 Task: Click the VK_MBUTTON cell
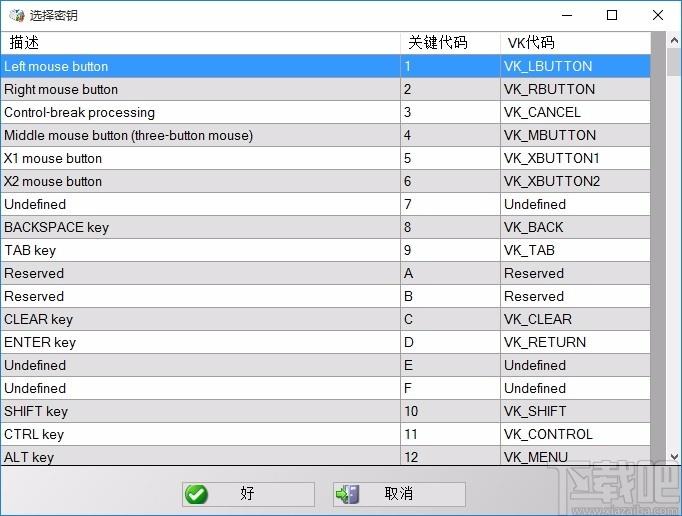(575, 135)
